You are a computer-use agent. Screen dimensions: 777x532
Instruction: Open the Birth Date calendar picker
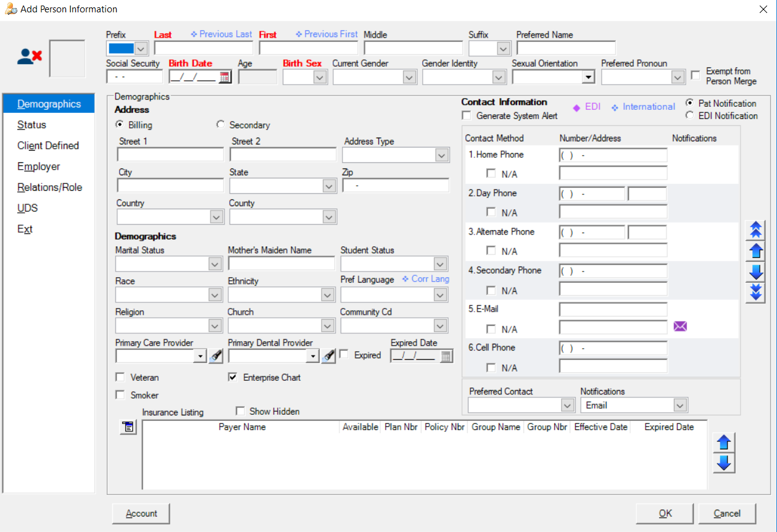tap(224, 77)
